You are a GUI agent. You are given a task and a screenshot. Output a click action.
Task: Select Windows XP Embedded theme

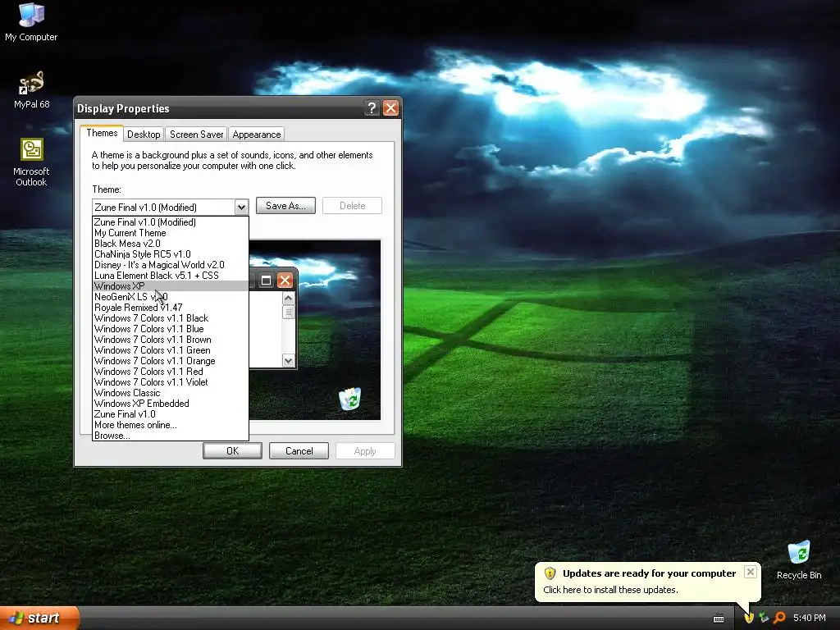click(171, 404)
